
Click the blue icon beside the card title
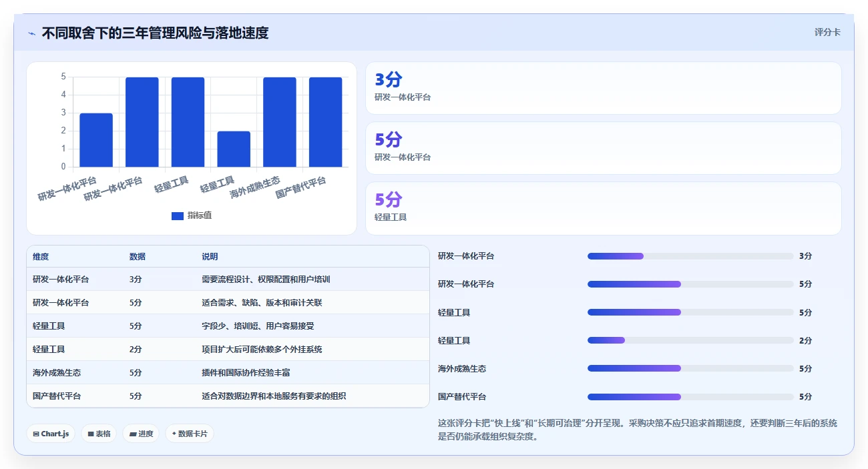point(31,33)
